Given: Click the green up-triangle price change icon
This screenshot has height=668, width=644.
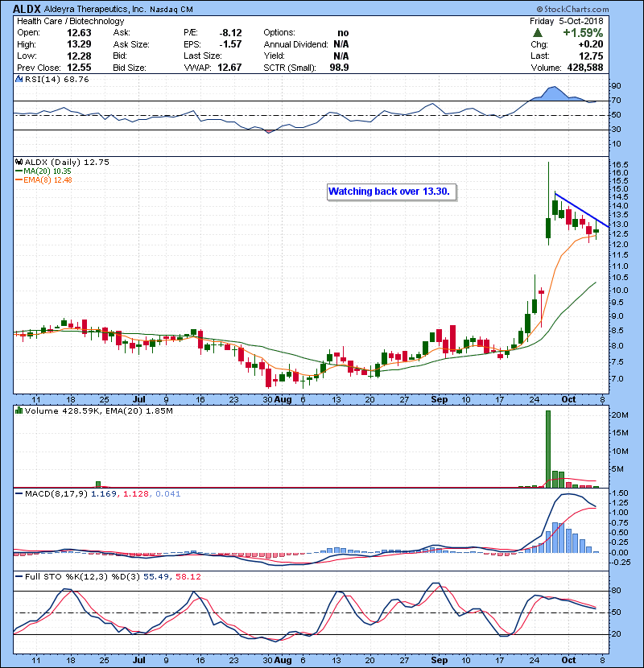Looking at the screenshot, I should (x=538, y=33).
